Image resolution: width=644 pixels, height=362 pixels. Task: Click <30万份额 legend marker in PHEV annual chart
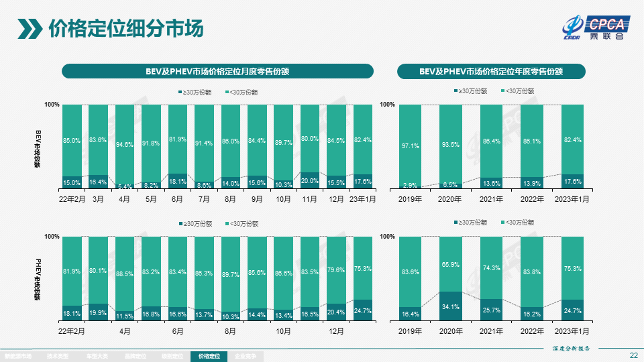click(502, 223)
